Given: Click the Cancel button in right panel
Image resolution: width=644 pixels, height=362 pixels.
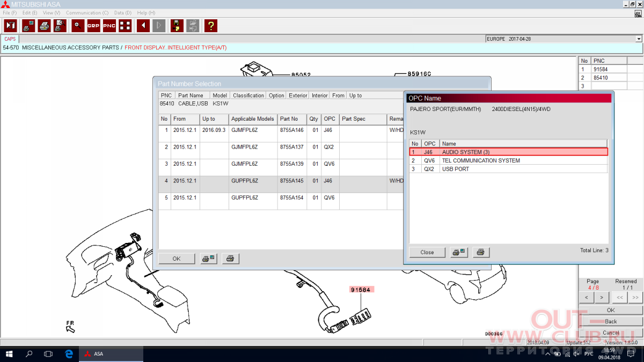Looking at the screenshot, I should click(x=611, y=333).
